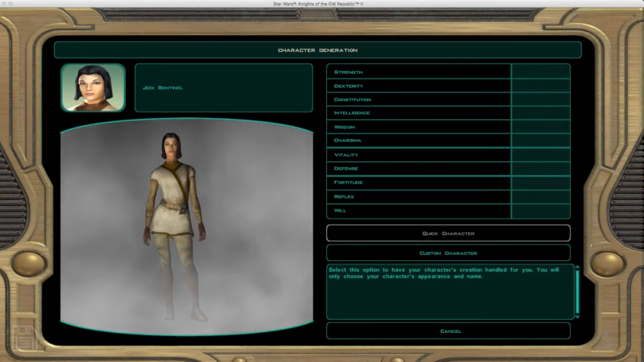Select the Dexterity attribute row
Image resolution: width=644 pixels, height=362 pixels.
(448, 86)
